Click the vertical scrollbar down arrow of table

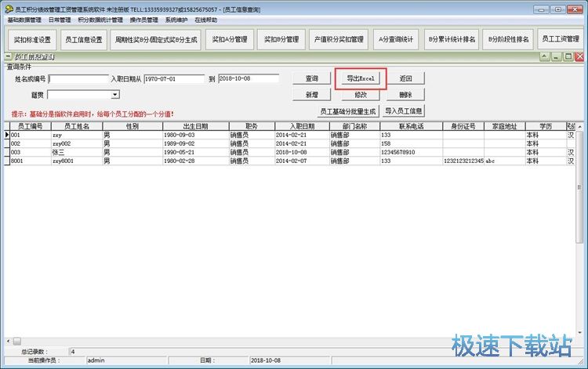[579, 333]
